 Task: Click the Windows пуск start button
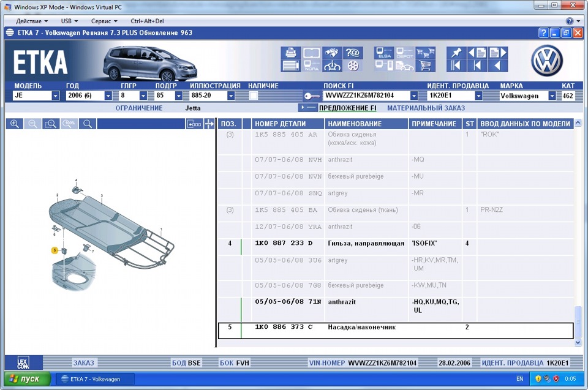coord(28,379)
